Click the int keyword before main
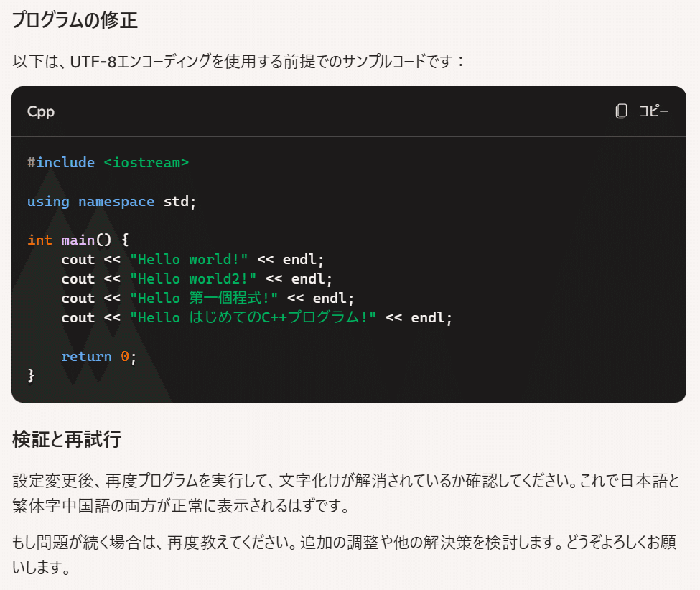This screenshot has width=700, height=590. [x=39, y=240]
